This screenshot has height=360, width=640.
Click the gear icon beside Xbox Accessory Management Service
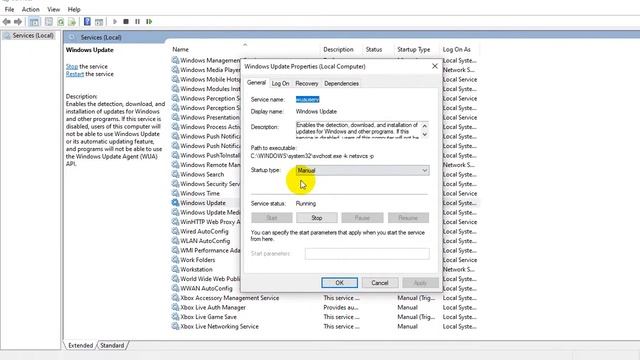click(175, 298)
